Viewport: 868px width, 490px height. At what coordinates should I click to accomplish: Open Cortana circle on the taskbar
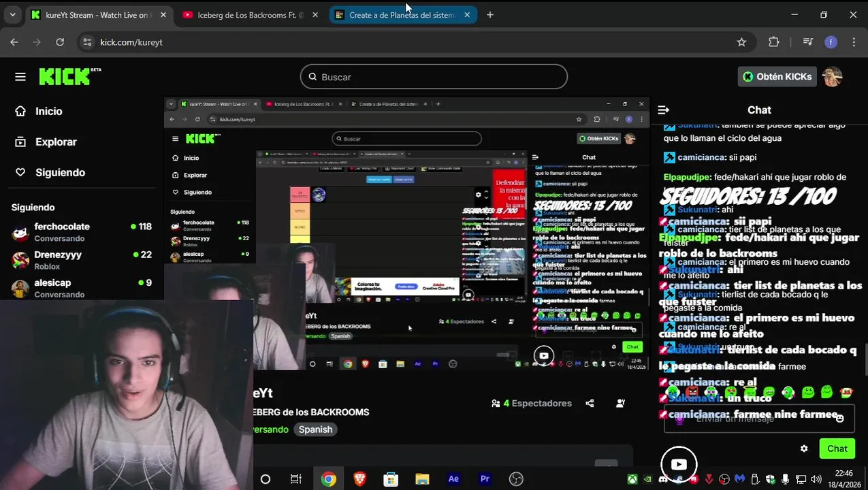[266, 479]
